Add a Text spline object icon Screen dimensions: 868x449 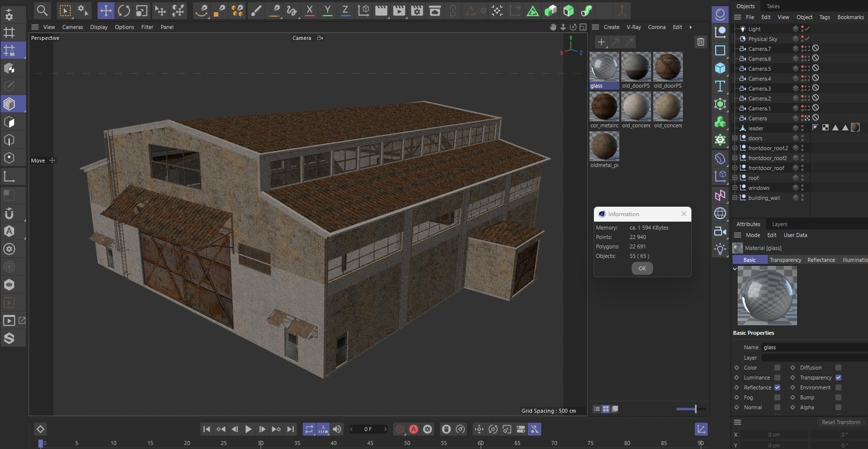tap(720, 86)
